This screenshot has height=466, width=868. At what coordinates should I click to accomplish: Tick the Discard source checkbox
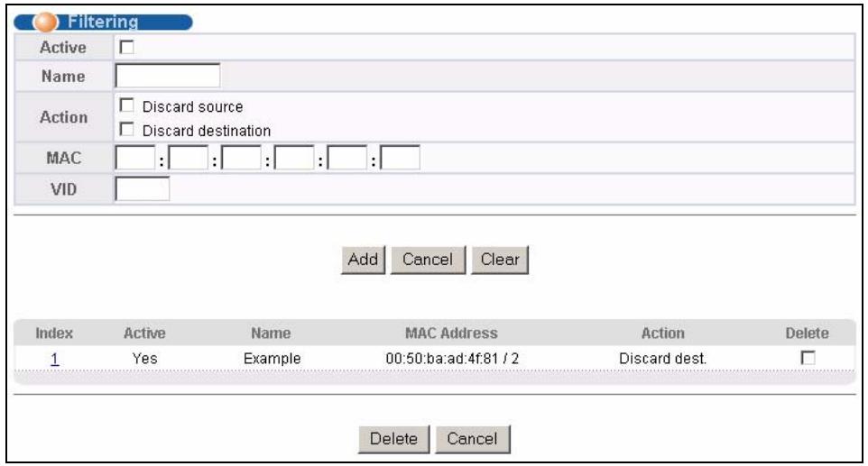pyautogui.click(x=126, y=105)
